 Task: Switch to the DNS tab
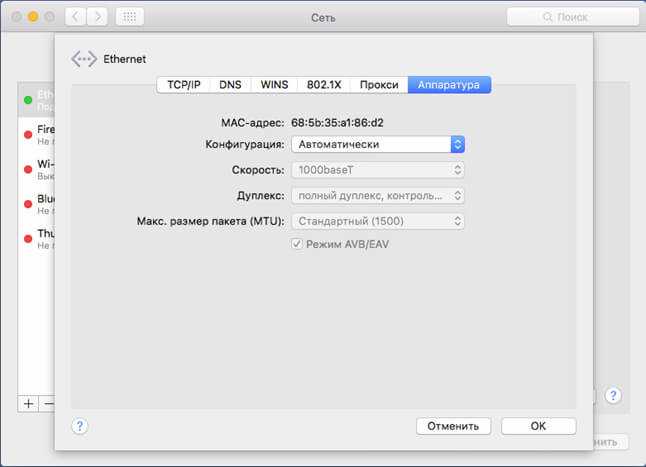tap(230, 85)
